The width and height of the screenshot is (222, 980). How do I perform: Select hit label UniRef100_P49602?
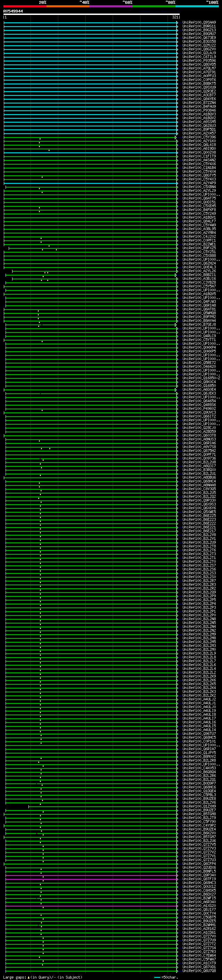click(x=199, y=408)
